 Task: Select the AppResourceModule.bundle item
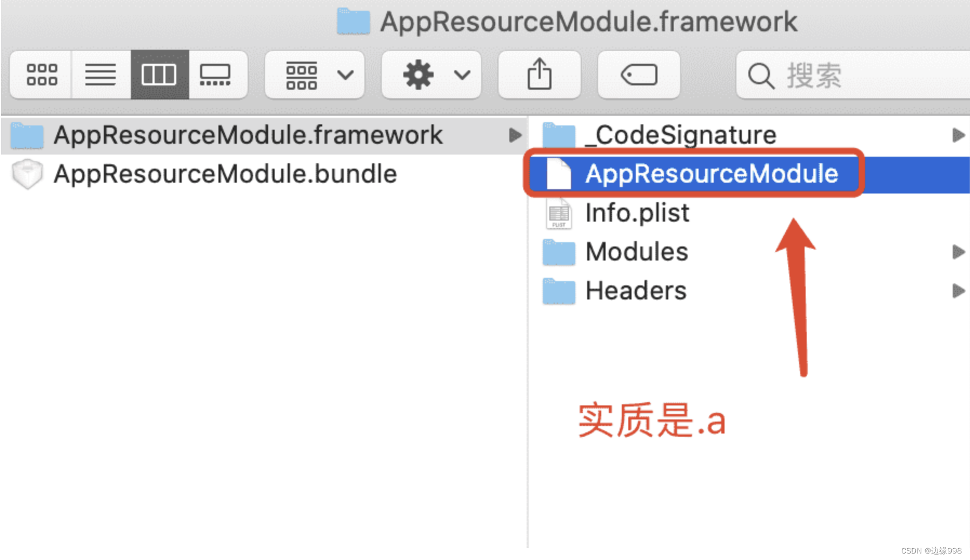coord(225,174)
